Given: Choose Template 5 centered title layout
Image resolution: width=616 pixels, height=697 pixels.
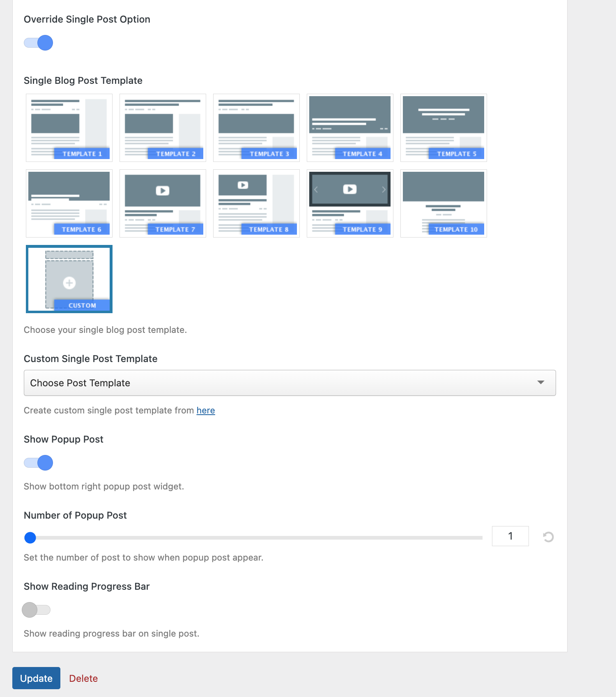Looking at the screenshot, I should 444,128.
